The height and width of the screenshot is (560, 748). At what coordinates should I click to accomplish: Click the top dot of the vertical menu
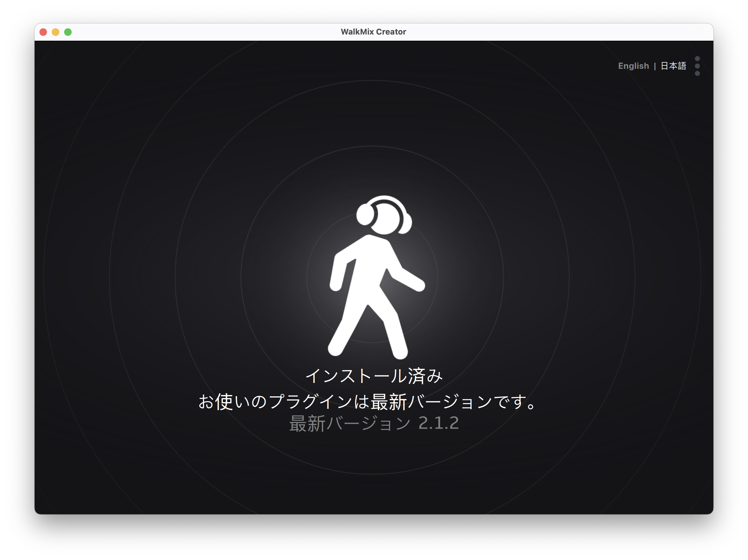(697, 59)
